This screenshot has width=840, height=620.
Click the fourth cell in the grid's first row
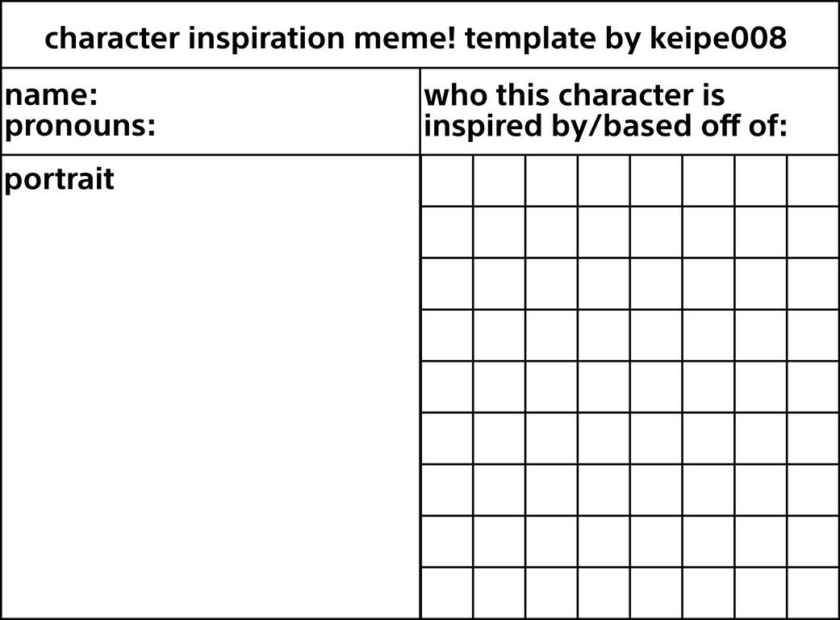604,180
